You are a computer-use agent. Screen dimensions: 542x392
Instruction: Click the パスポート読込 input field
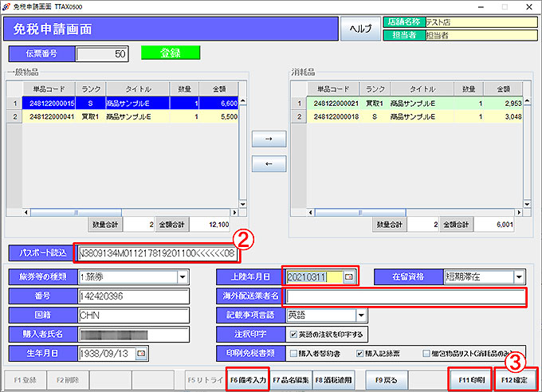(156, 253)
